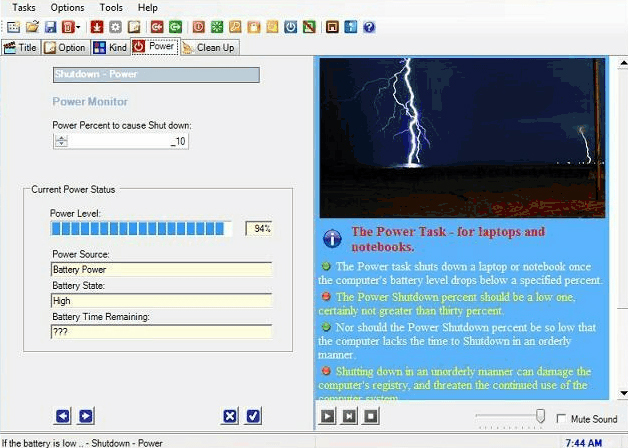Click the red power circle toolbar icon

point(199,27)
